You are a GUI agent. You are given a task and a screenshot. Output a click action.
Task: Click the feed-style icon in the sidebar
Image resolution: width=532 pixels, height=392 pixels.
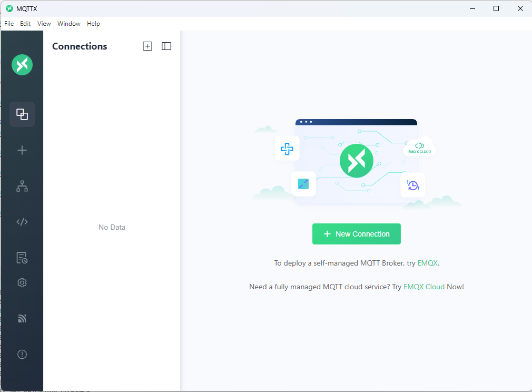click(x=22, y=319)
